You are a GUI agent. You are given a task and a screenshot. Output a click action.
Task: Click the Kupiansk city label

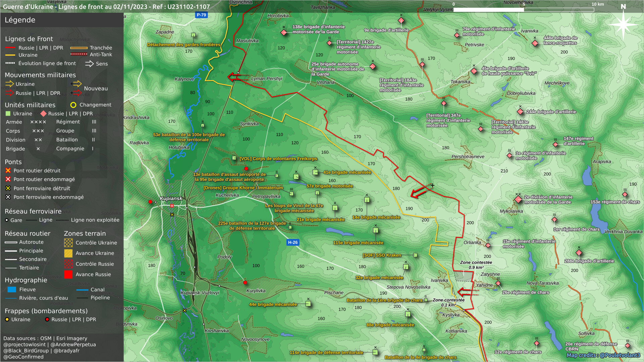(x=171, y=198)
